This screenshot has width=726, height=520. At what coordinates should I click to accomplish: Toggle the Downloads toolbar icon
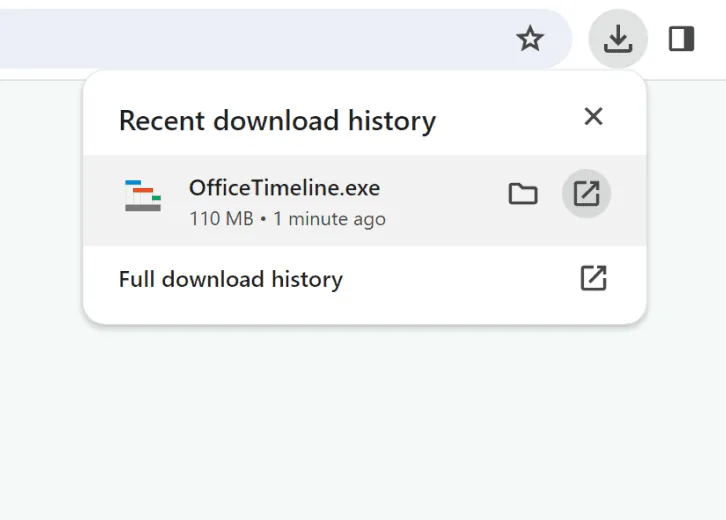618,39
